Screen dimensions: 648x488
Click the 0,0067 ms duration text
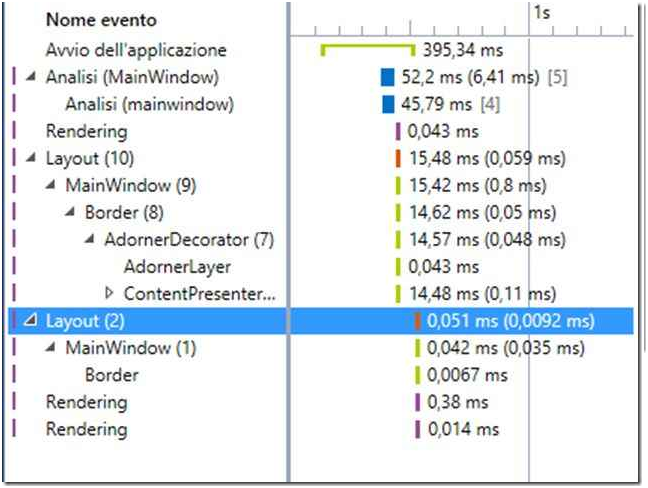coord(467,375)
